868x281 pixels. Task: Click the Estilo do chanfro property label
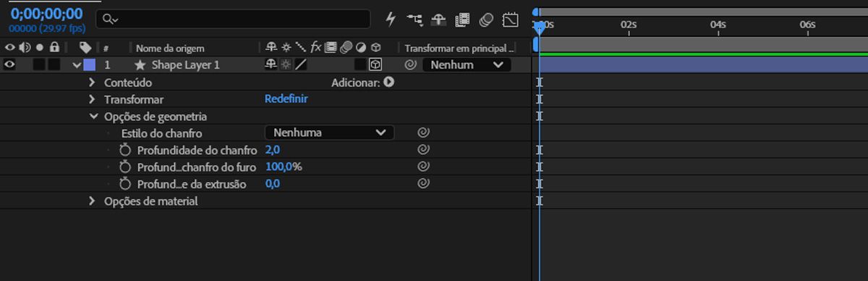click(161, 133)
